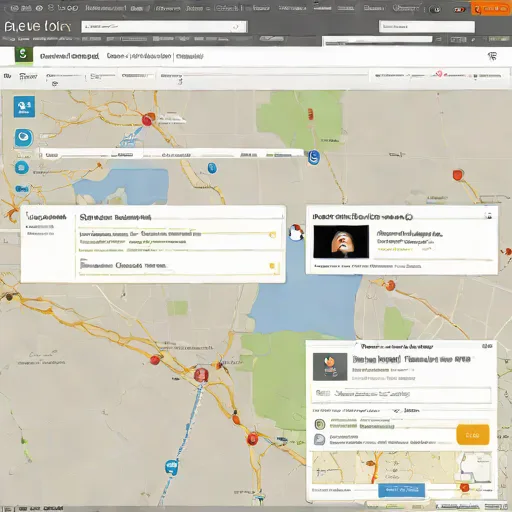Select the blue pin marker beside the horizontal overlay bar
The height and width of the screenshot is (512, 512).
click(x=314, y=157)
